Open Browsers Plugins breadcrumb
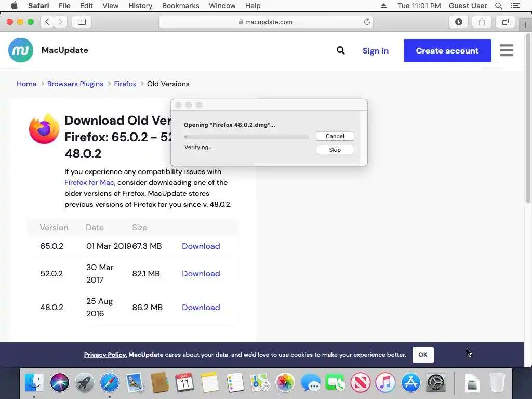Viewport: 532px width, 399px height. (75, 84)
